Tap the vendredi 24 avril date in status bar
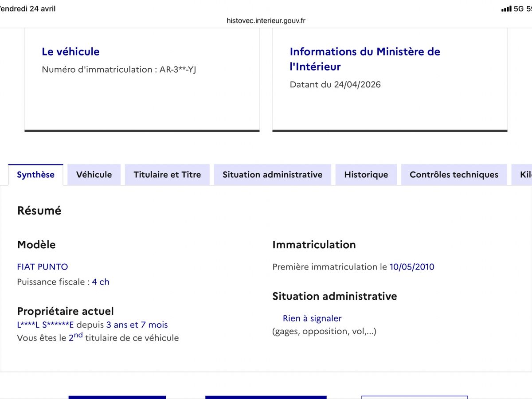532x399 pixels. pos(27,9)
